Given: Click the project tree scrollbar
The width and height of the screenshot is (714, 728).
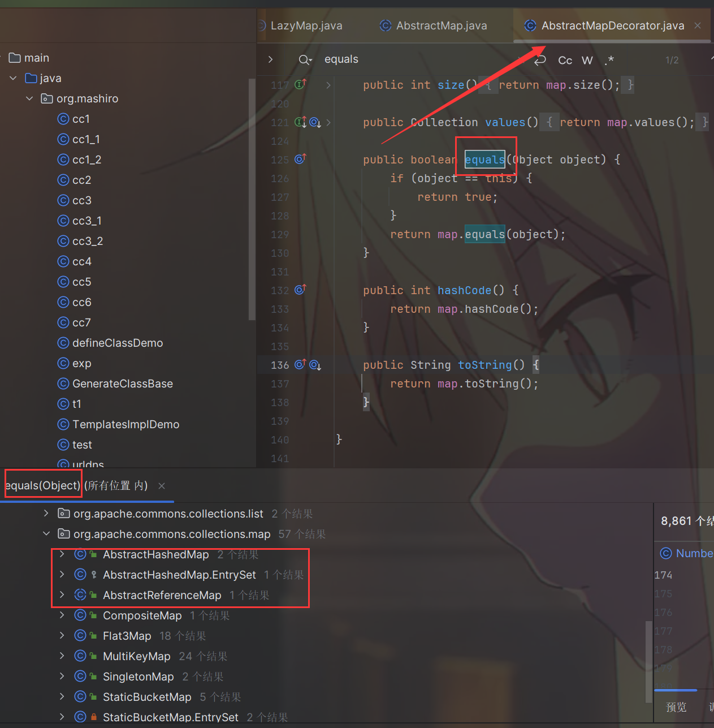Looking at the screenshot, I should click(252, 199).
